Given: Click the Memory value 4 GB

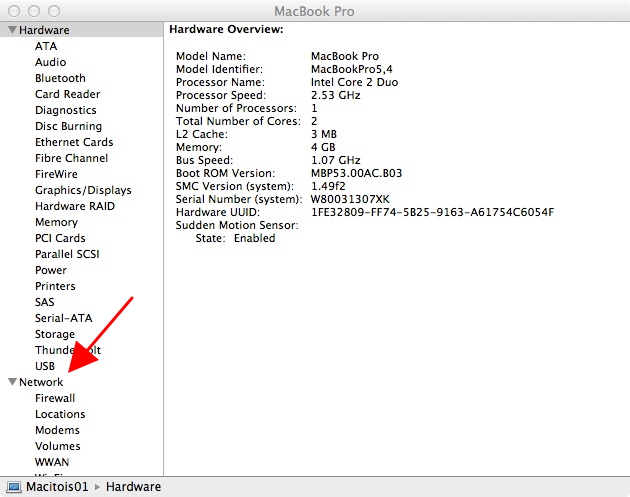Looking at the screenshot, I should coord(323,147).
